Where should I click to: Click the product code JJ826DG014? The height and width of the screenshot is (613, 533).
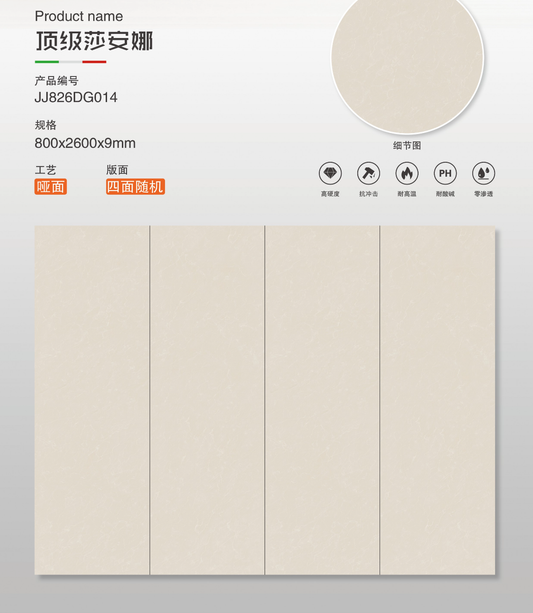point(76,97)
